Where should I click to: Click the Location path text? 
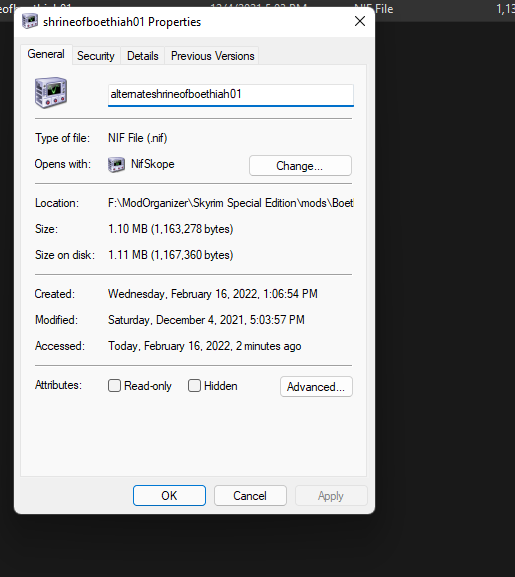(231, 203)
